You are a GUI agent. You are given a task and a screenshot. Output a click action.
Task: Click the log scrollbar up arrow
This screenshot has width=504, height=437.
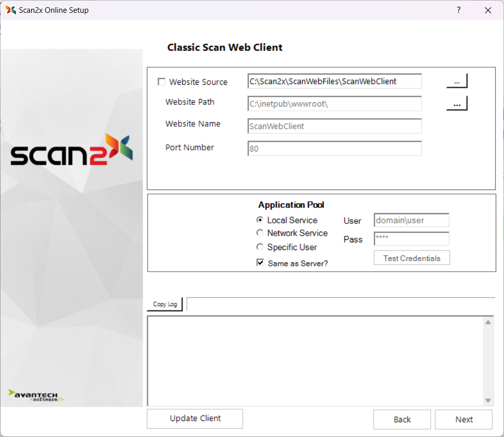488,322
